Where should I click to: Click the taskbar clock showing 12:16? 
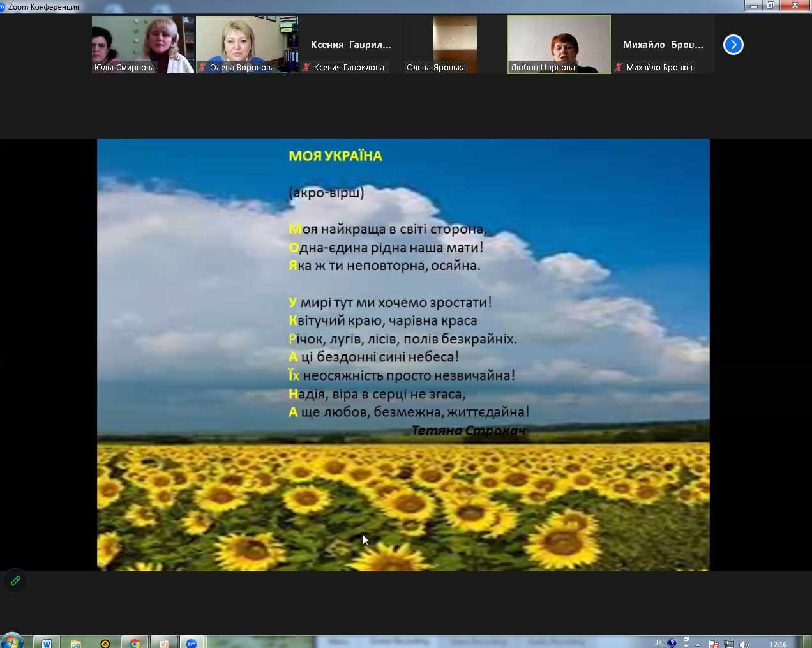pos(778,644)
